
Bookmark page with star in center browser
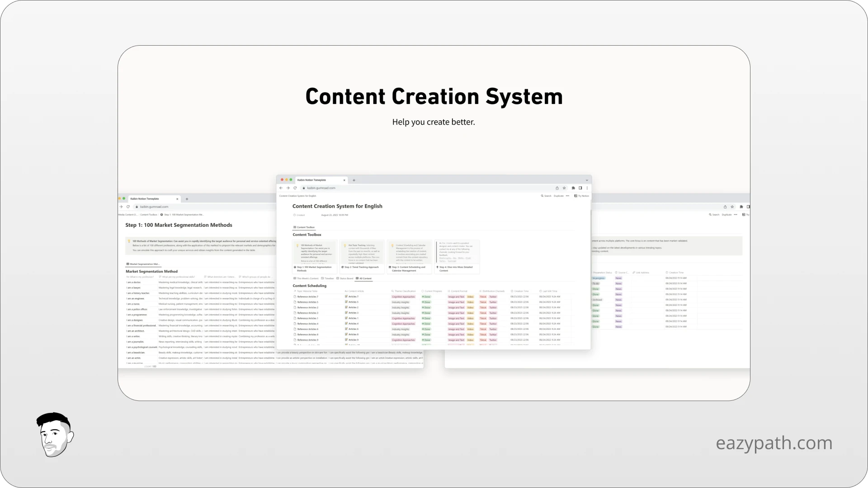(x=564, y=188)
